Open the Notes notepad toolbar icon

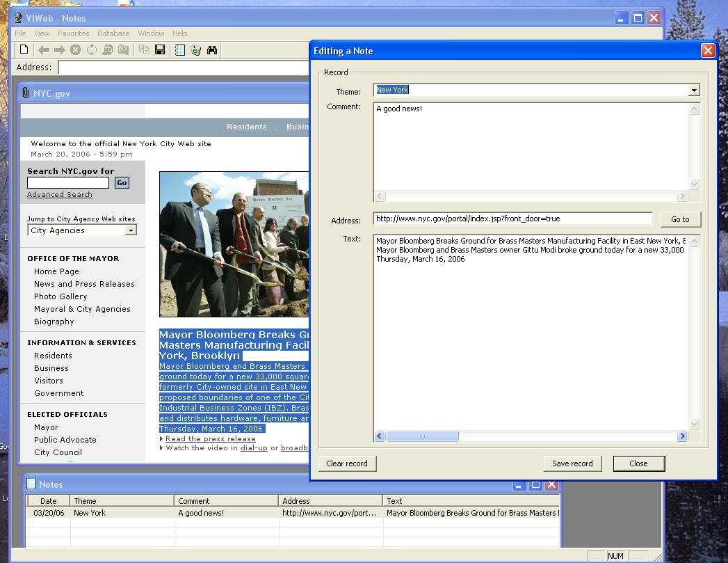coord(179,50)
